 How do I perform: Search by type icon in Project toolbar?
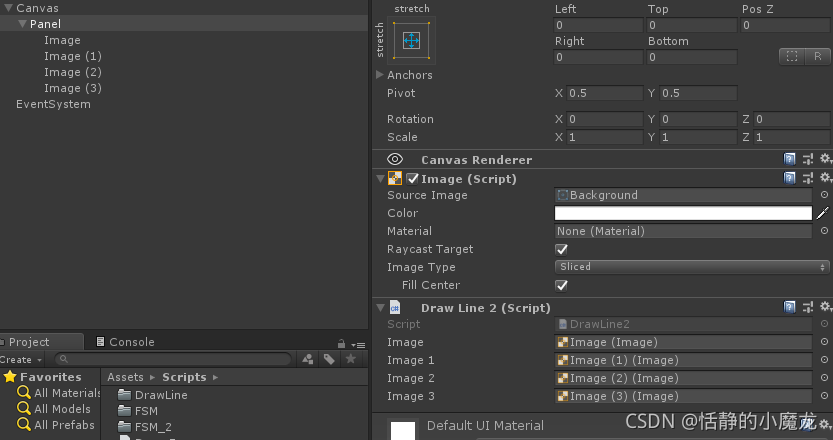point(308,359)
